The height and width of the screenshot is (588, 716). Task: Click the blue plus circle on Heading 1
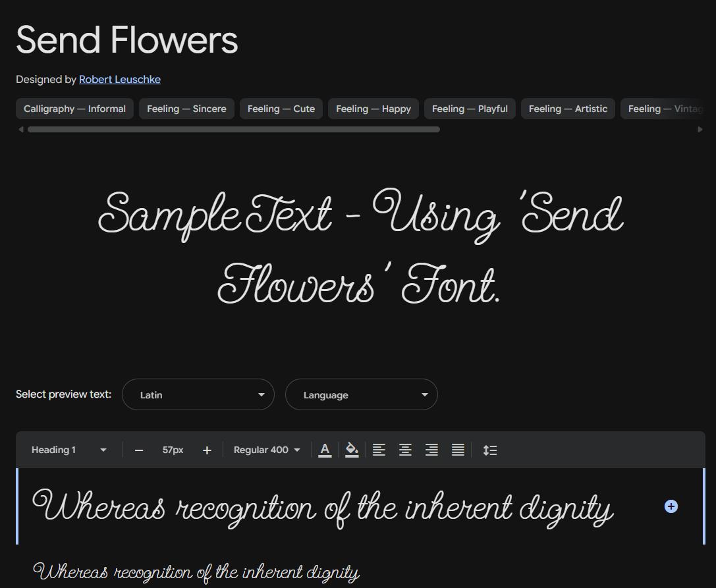pyautogui.click(x=671, y=506)
